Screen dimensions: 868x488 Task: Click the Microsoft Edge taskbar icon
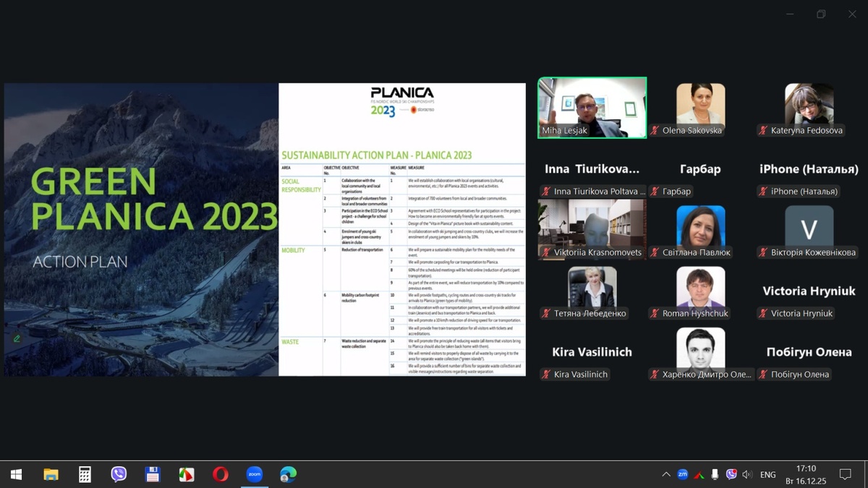(x=288, y=474)
